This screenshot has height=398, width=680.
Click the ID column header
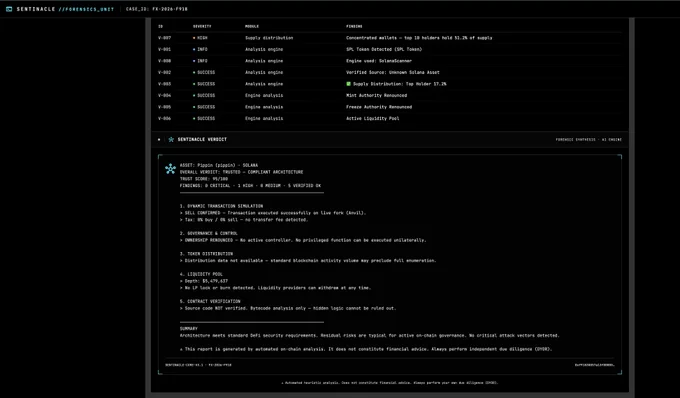point(160,26)
